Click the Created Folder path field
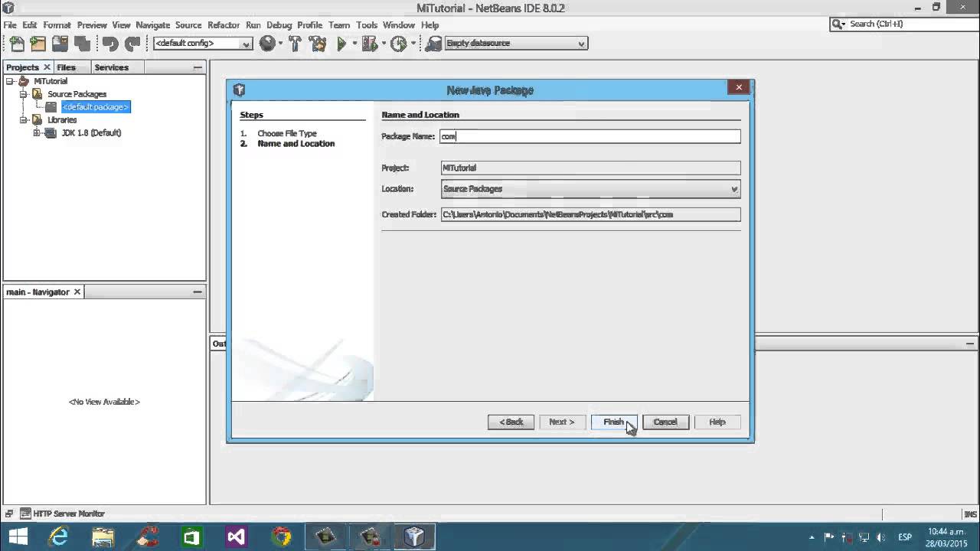This screenshot has width=980, height=551. 590,214
